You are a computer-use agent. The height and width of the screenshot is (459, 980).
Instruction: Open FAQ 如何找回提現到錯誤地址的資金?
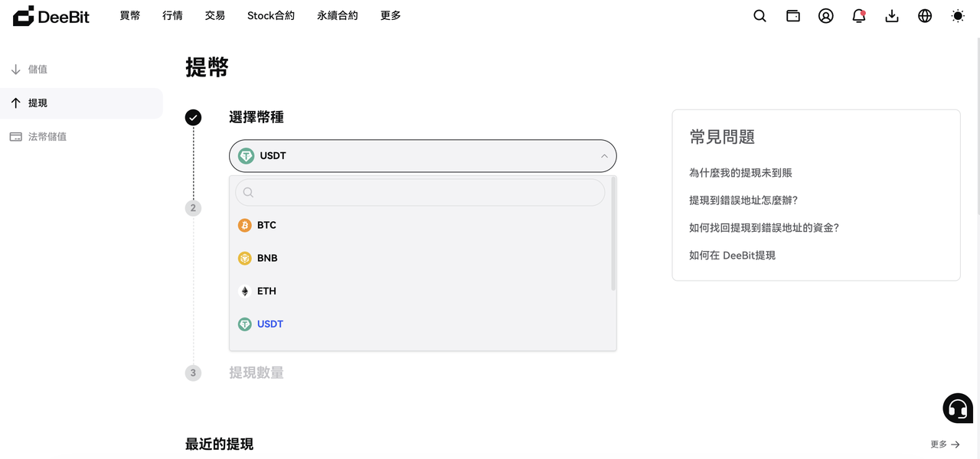[764, 227]
